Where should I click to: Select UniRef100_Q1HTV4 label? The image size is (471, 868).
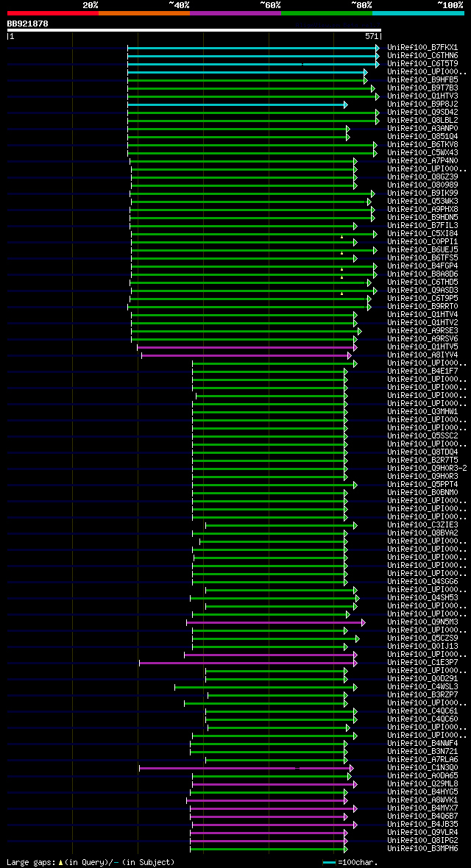point(422,314)
